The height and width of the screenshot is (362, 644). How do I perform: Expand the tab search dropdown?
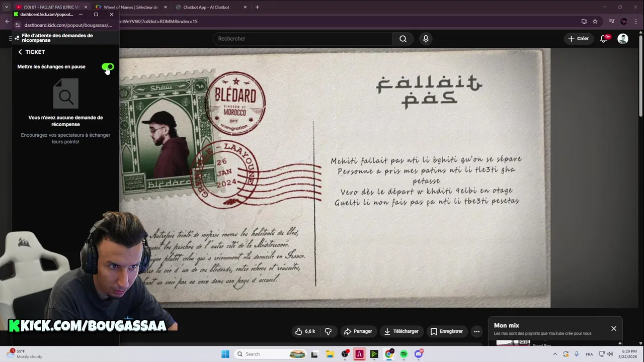click(x=6, y=7)
